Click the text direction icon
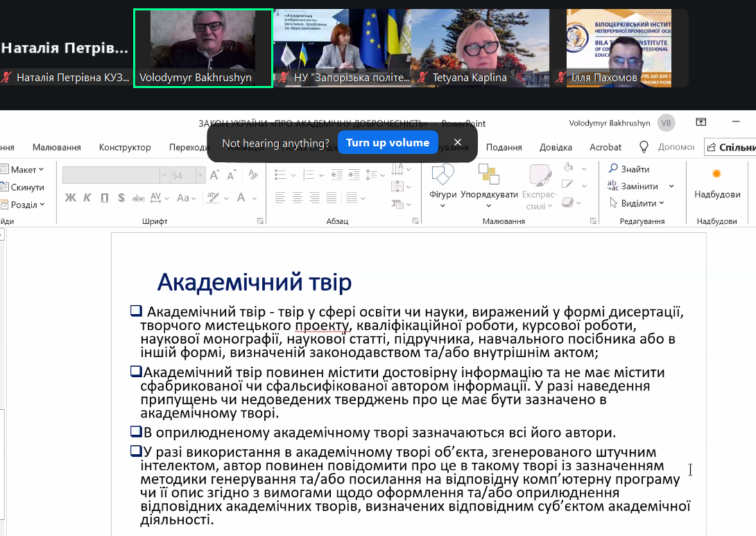The height and width of the screenshot is (536, 756). [x=398, y=169]
